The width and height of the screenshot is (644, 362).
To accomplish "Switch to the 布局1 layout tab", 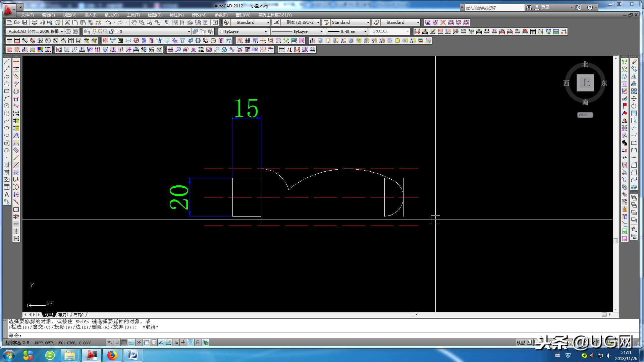I will pos(63,315).
